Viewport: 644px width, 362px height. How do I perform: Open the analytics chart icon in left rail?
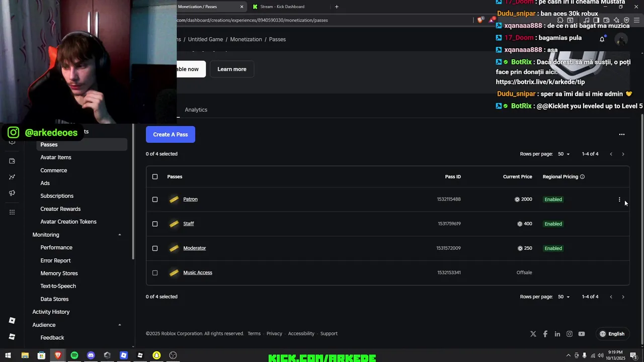click(x=12, y=177)
